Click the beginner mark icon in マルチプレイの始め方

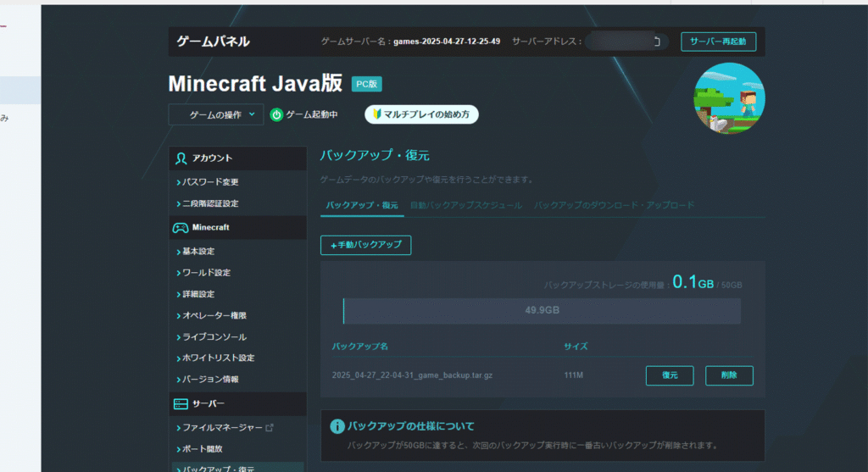pos(376,114)
